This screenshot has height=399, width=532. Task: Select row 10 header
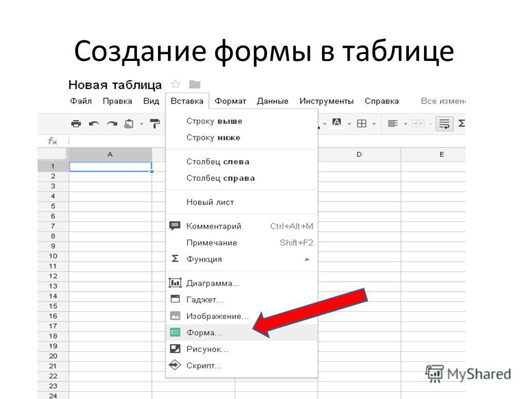(x=53, y=256)
